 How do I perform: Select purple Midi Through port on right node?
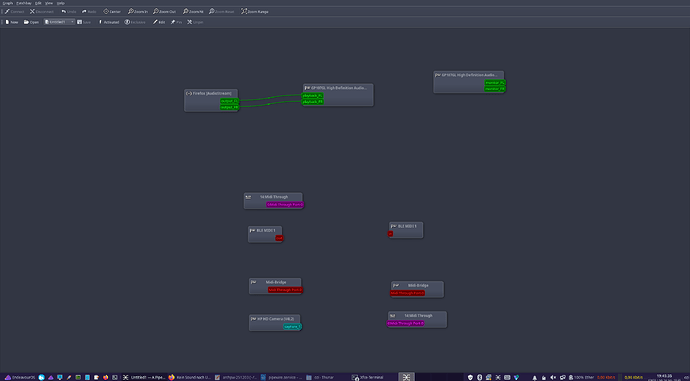tap(406, 323)
